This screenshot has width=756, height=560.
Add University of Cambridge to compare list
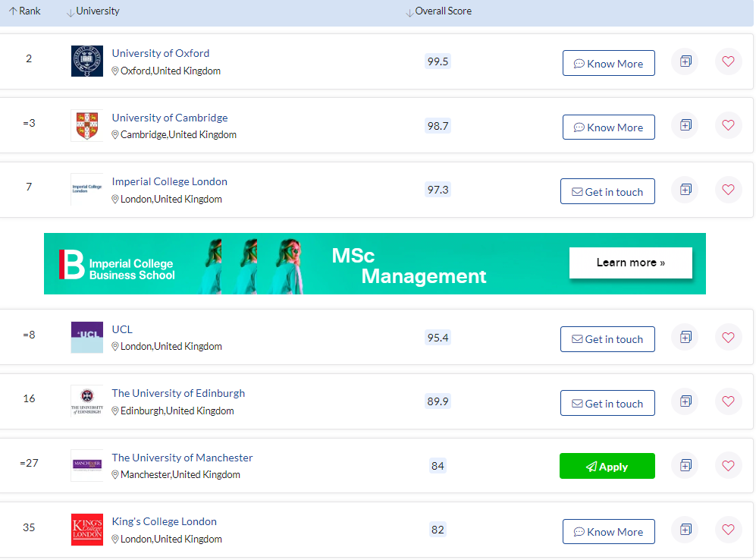tap(685, 125)
